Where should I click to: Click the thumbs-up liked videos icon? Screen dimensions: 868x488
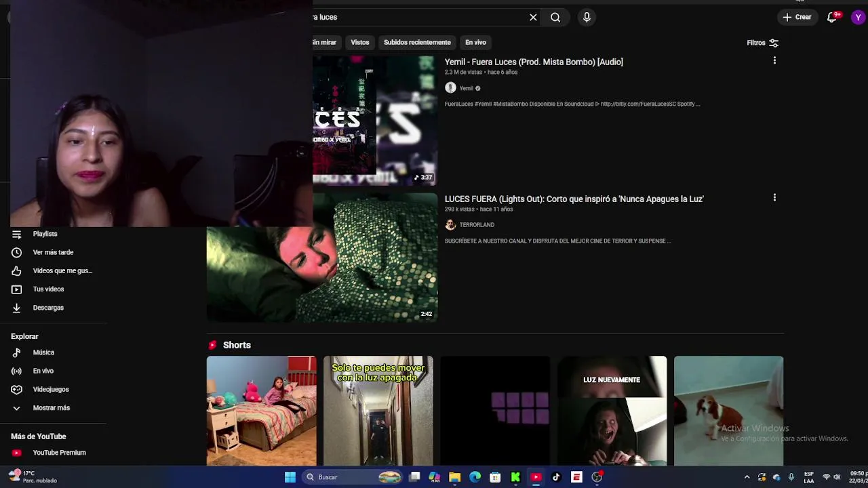coord(17,270)
